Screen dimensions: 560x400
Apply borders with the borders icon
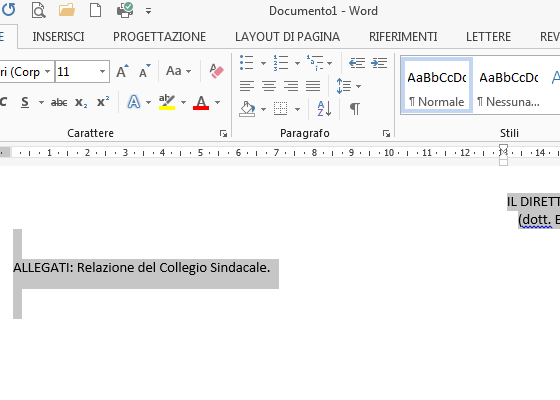[x=280, y=109]
